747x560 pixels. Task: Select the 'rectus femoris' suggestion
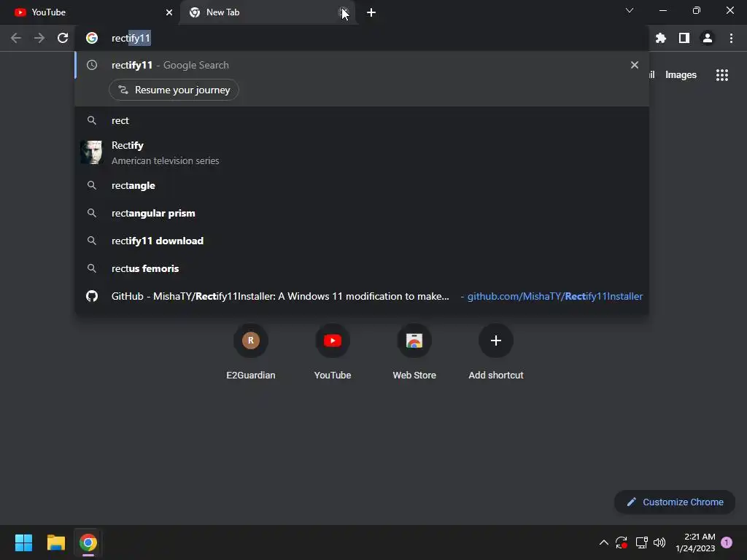tap(362, 268)
